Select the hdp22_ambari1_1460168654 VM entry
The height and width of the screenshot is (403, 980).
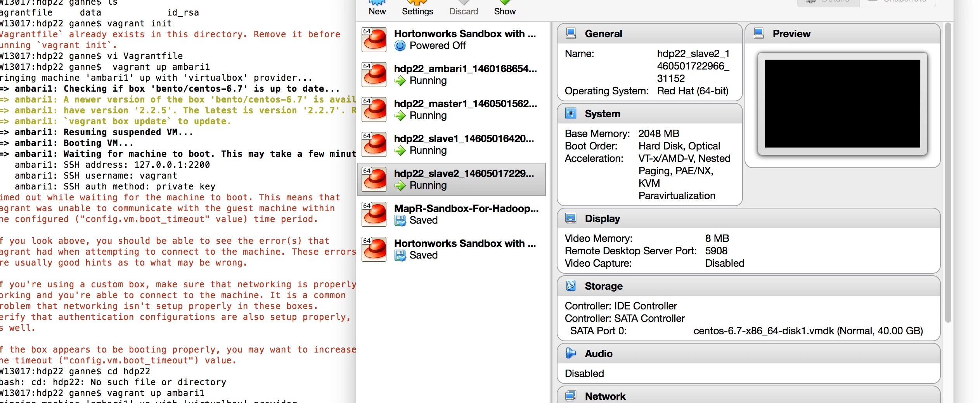(452, 75)
